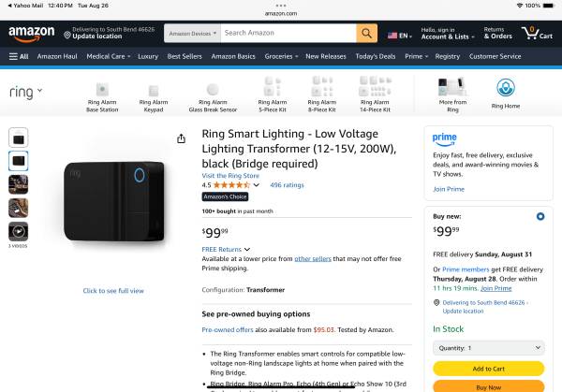The height and width of the screenshot is (392, 562).
Task: Click Visit the Ring Store link
Action: (230, 175)
